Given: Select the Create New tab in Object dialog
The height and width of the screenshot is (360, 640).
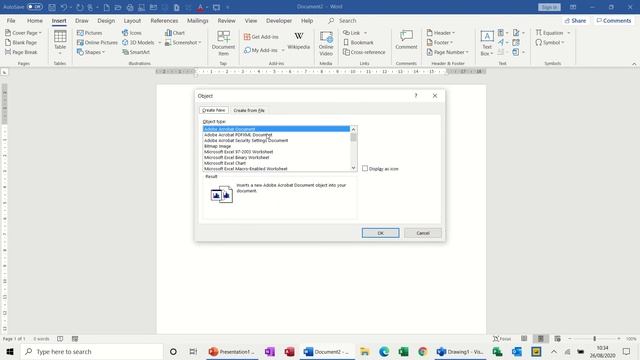Looking at the screenshot, I should pos(214,110).
